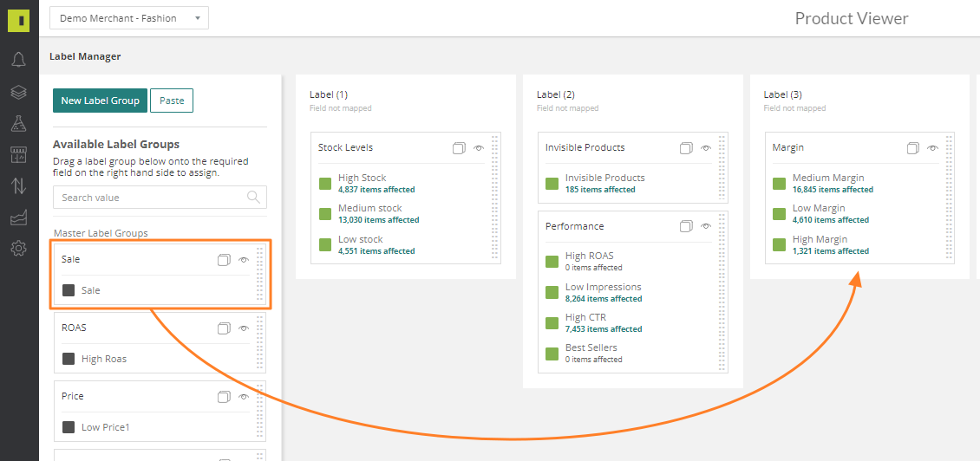Click the green High Stock color swatch
The height and width of the screenshot is (461, 980).
325,183
